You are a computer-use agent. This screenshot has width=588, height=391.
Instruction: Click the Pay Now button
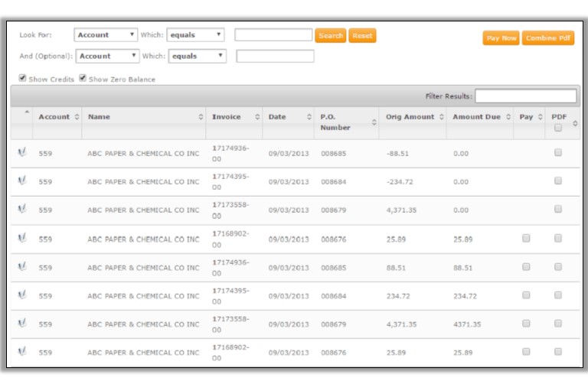[x=501, y=38]
